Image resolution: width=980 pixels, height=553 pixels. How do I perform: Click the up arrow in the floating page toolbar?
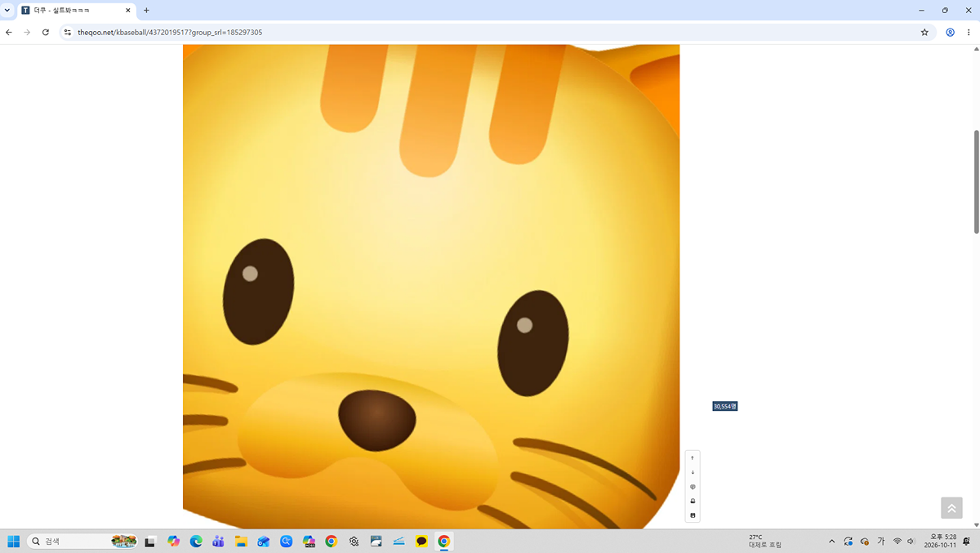coord(693,458)
